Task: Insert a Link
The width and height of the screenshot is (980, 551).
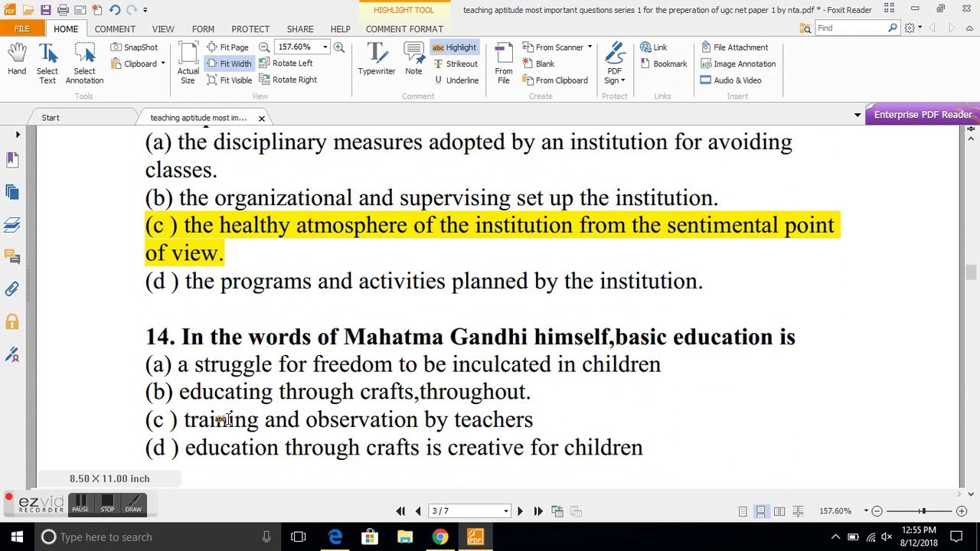Action: point(653,47)
